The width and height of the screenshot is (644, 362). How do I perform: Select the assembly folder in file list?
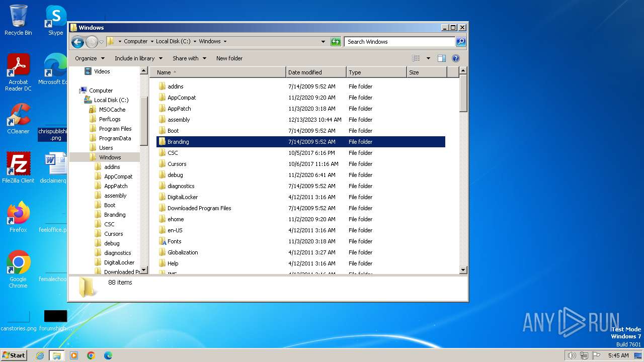[x=179, y=120]
